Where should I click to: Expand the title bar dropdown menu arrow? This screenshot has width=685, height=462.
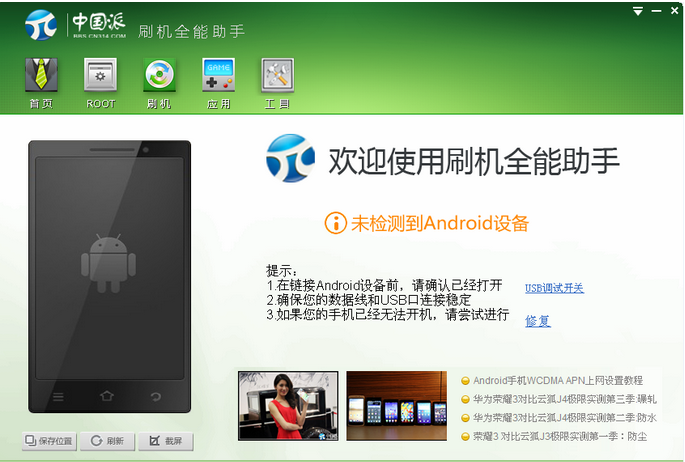638,11
